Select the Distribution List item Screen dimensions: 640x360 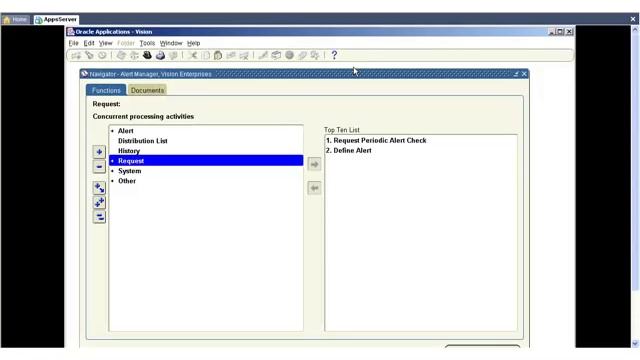click(143, 141)
